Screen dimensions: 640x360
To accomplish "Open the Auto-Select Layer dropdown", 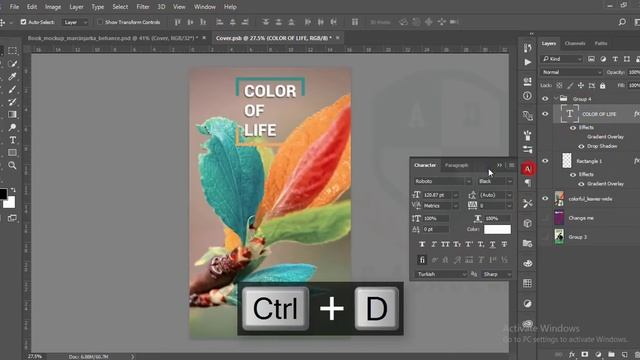I will [x=75, y=22].
